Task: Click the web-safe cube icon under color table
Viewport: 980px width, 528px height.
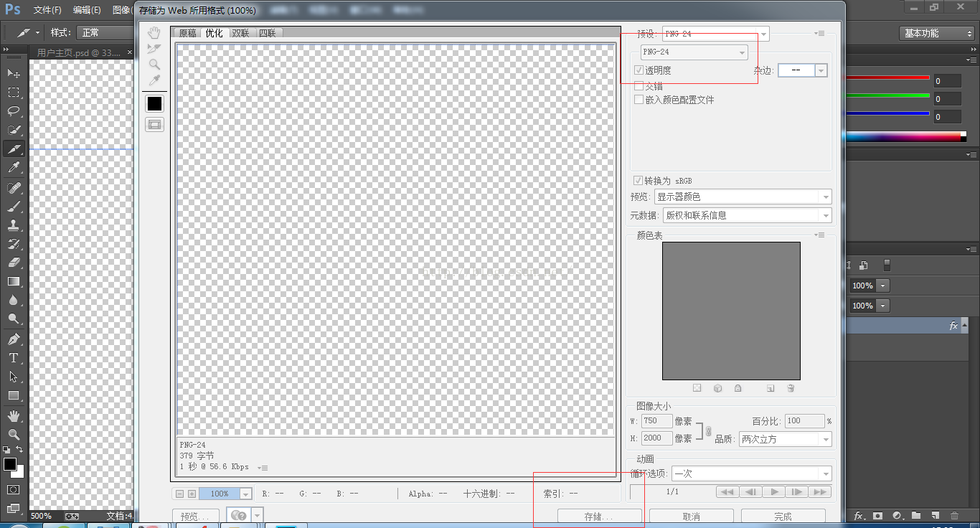Action: pyautogui.click(x=717, y=388)
